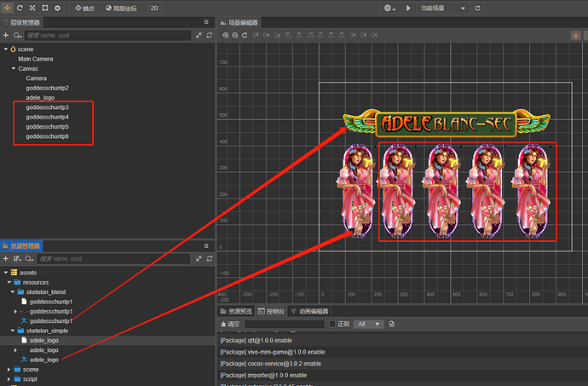The width and height of the screenshot is (588, 386).
Task: Select the goddesschuntp6 node
Action: 47,136
